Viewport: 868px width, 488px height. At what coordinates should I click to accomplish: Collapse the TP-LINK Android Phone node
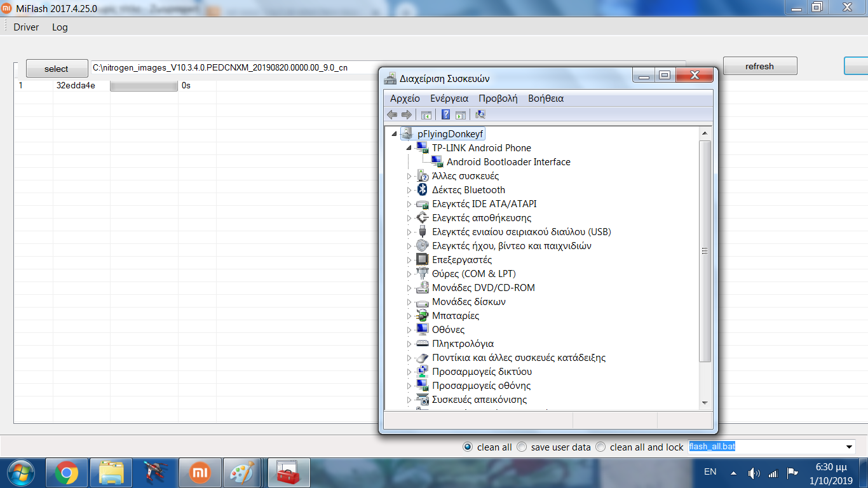pos(409,148)
